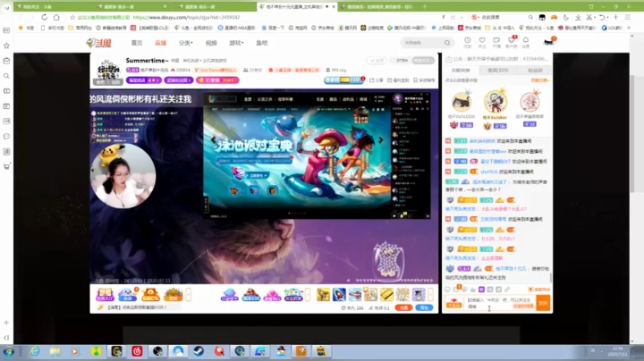Click the share icon below streamer info
This screenshot has width=644, height=361.
tap(377, 80)
